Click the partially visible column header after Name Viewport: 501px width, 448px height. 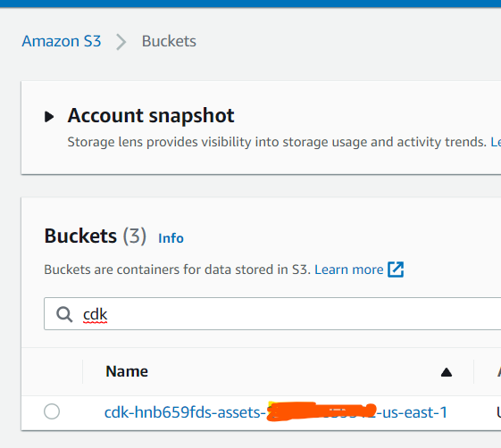point(498,371)
